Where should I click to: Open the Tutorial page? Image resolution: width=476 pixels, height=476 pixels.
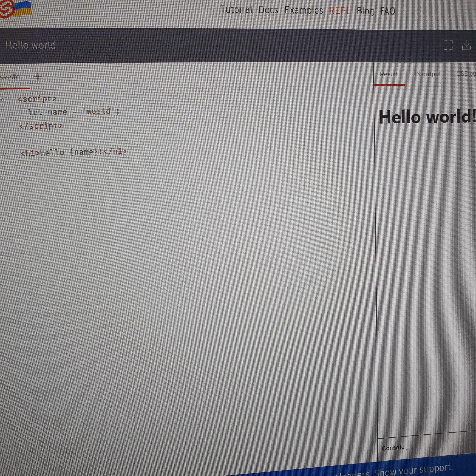pos(236,10)
